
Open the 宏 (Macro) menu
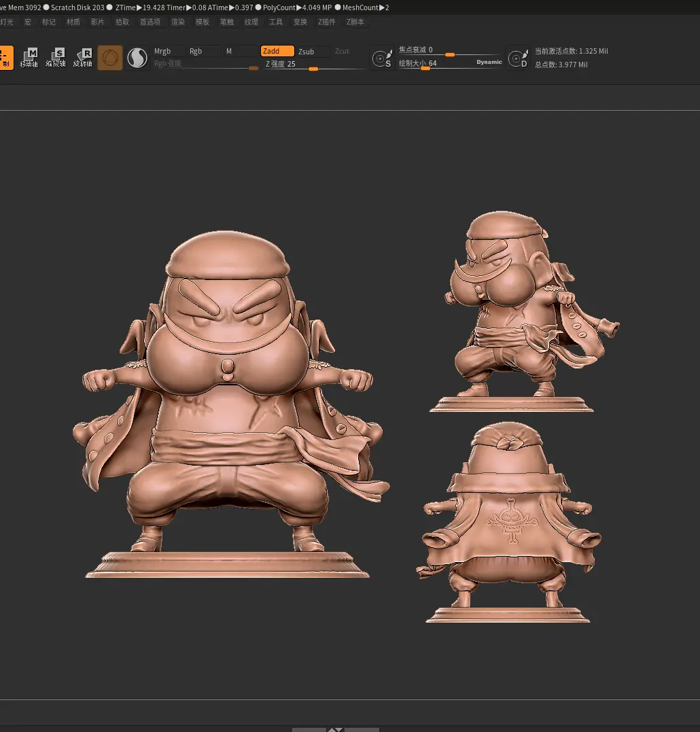click(28, 22)
